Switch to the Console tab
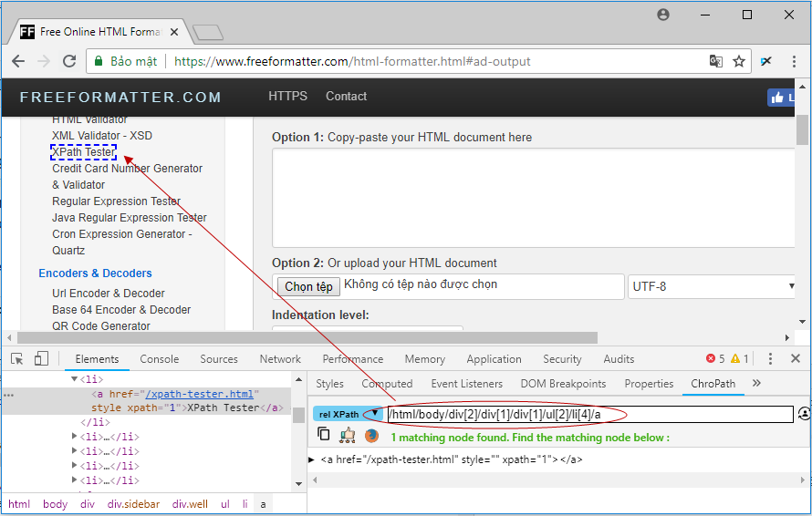Screen dimensions: 812x516 (159, 358)
